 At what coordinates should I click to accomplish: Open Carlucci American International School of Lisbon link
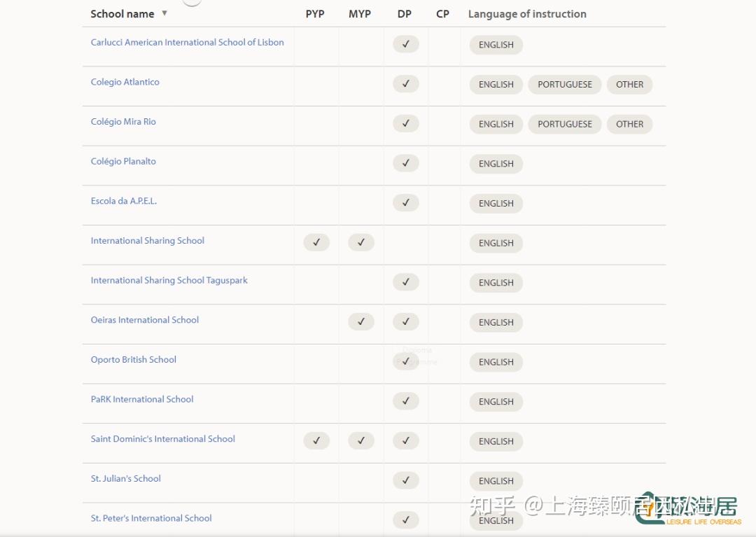point(187,42)
